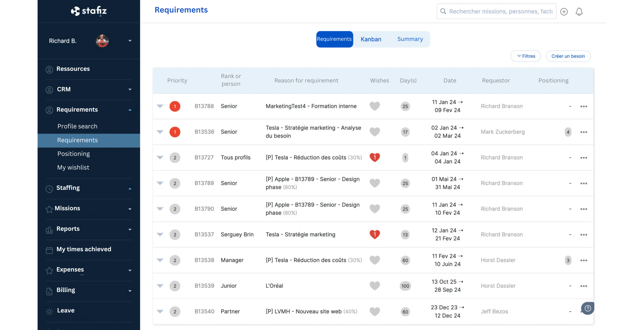Click the add/plus icon in toolbar
This screenshot has width=644, height=330.
(565, 11)
